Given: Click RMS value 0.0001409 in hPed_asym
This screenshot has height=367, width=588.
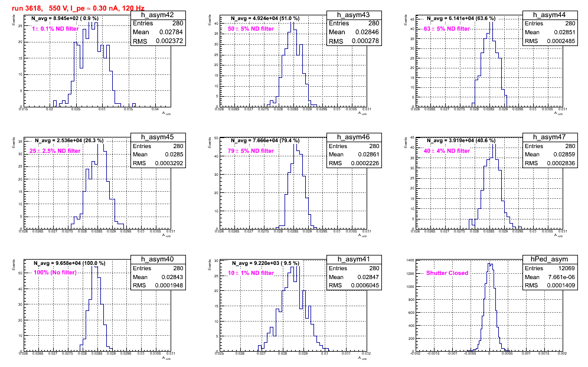Looking at the screenshot, I should [561, 285].
